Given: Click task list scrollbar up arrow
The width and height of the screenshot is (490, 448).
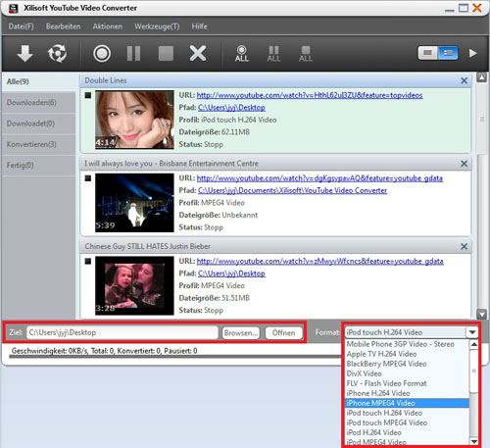Looking at the screenshot, I should 482,77.
